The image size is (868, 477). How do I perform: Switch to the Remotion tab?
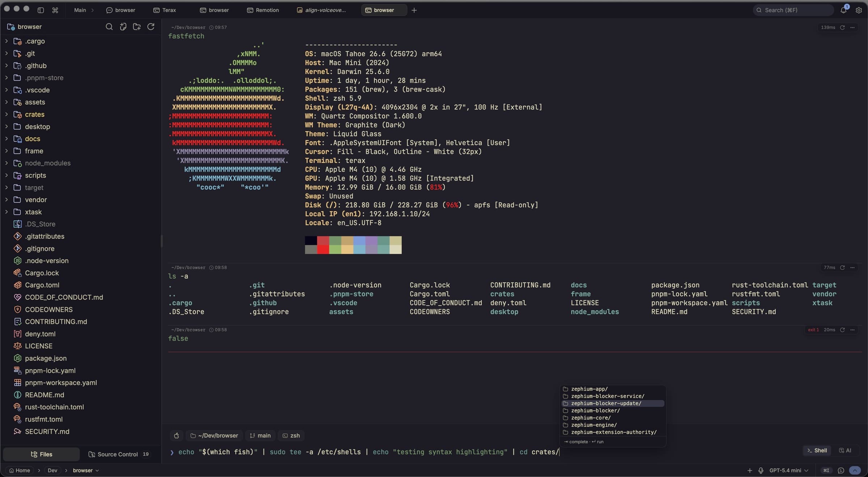coord(263,10)
